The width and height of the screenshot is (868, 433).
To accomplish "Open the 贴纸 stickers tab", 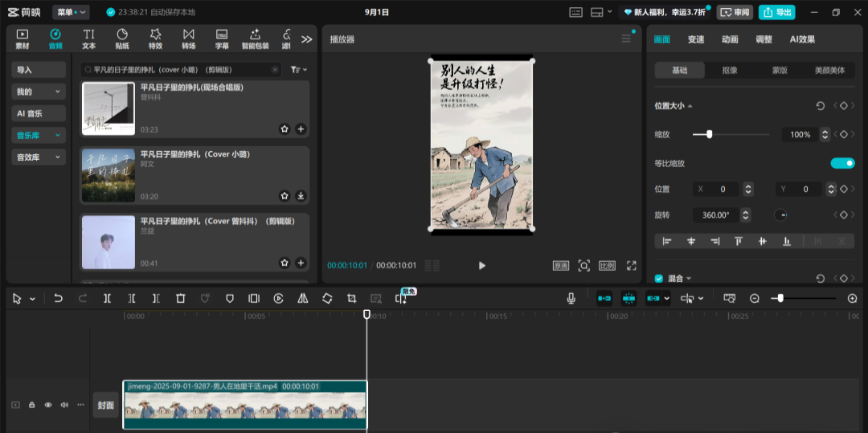I will coord(122,39).
